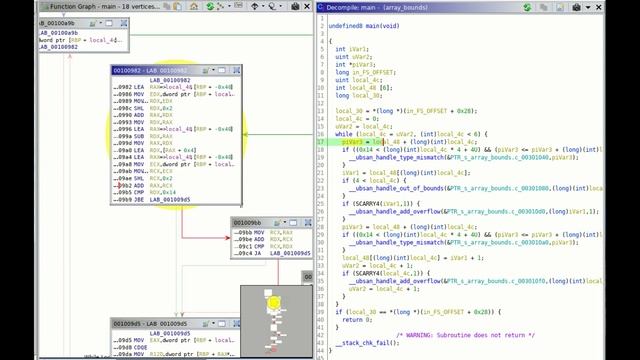This screenshot has height=360, width=640.
Task: Click the 'JBE LAB_001009d5' instruction line
Action: tap(152, 200)
